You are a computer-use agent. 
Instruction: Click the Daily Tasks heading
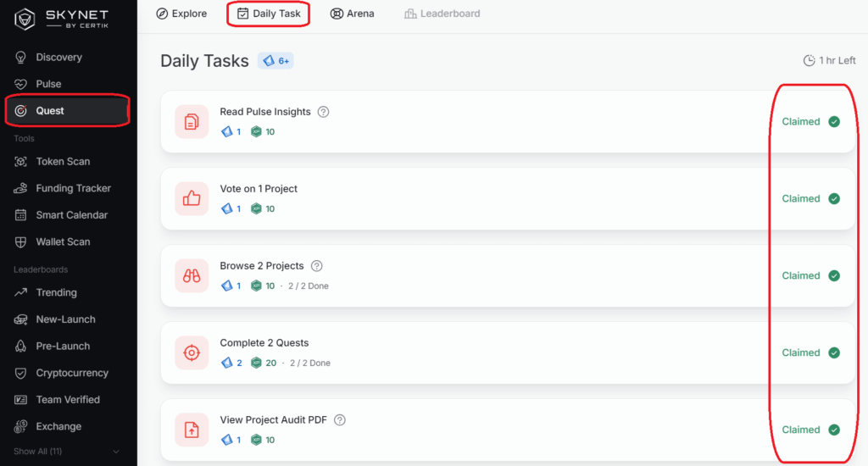click(204, 61)
